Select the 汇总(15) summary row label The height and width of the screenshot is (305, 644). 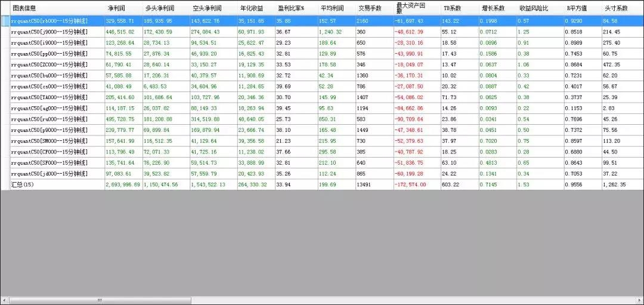(23, 184)
